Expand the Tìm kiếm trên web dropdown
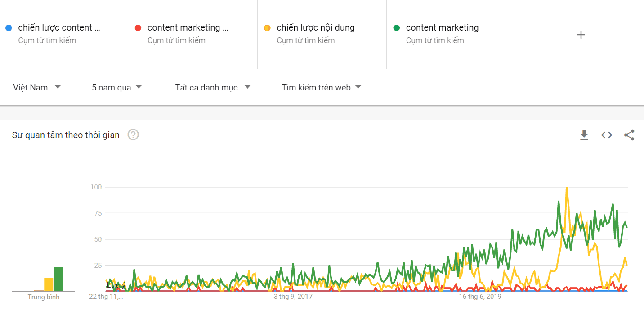Image resolution: width=644 pixels, height=315 pixels. tap(321, 87)
